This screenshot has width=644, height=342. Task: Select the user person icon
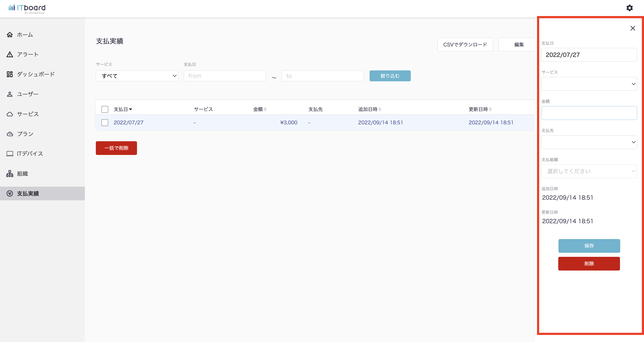(10, 94)
